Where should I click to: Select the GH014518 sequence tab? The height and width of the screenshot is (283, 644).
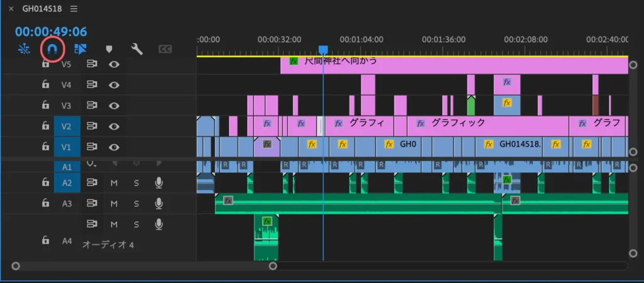point(43,9)
